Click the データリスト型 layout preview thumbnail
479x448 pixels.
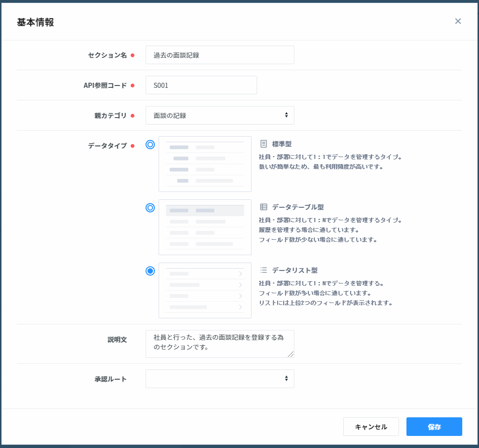(x=205, y=290)
